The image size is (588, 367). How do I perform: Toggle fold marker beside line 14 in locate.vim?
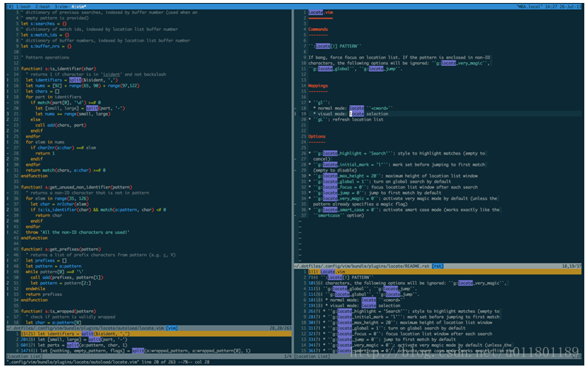pyautogui.click(x=8, y=74)
